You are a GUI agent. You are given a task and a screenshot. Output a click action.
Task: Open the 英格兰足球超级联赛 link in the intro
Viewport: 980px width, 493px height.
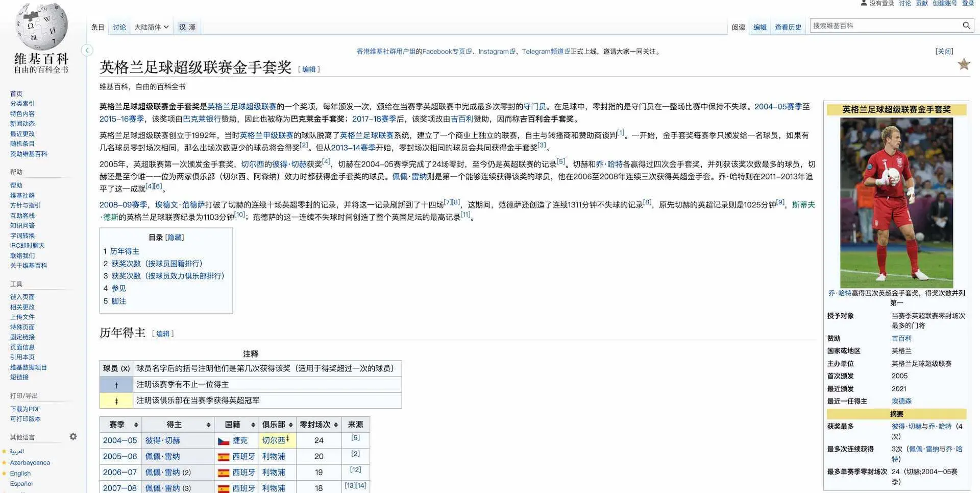(x=242, y=106)
